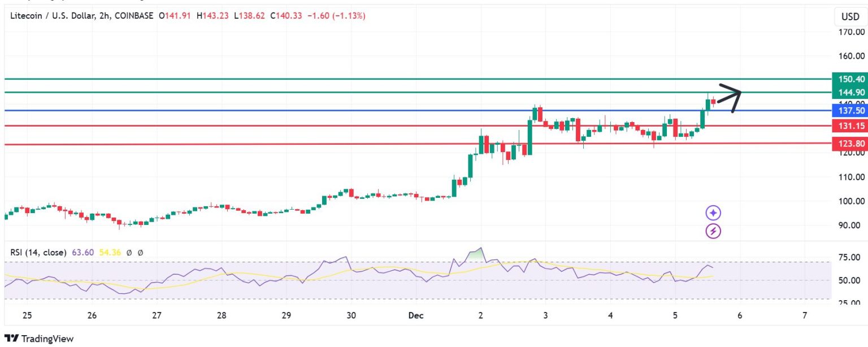Open the USD currency selector

[x=850, y=16]
